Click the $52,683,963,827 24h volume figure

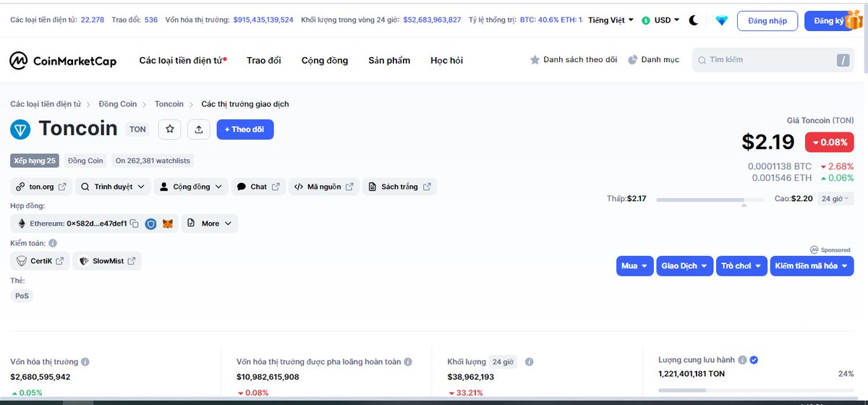coord(432,20)
